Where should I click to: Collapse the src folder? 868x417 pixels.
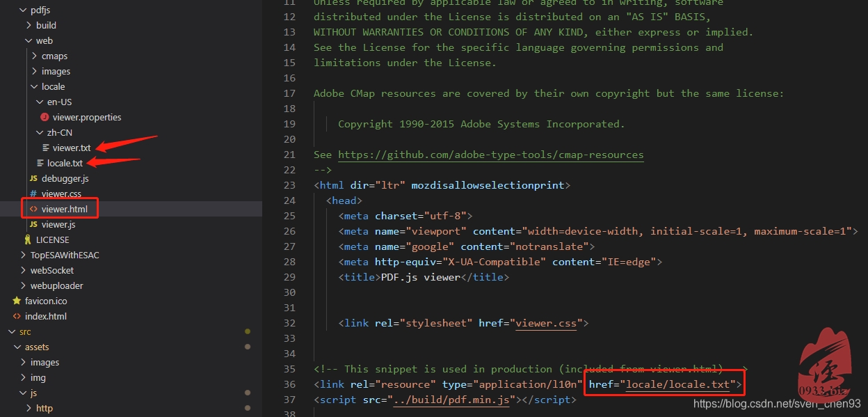12,332
